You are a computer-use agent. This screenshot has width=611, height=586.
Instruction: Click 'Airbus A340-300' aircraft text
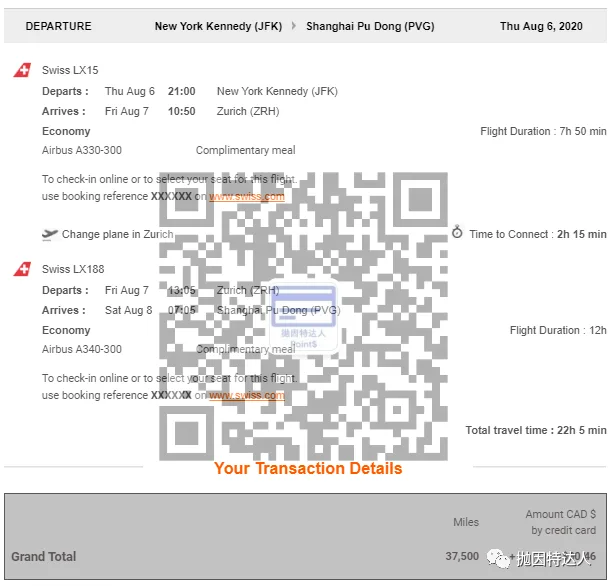point(82,349)
